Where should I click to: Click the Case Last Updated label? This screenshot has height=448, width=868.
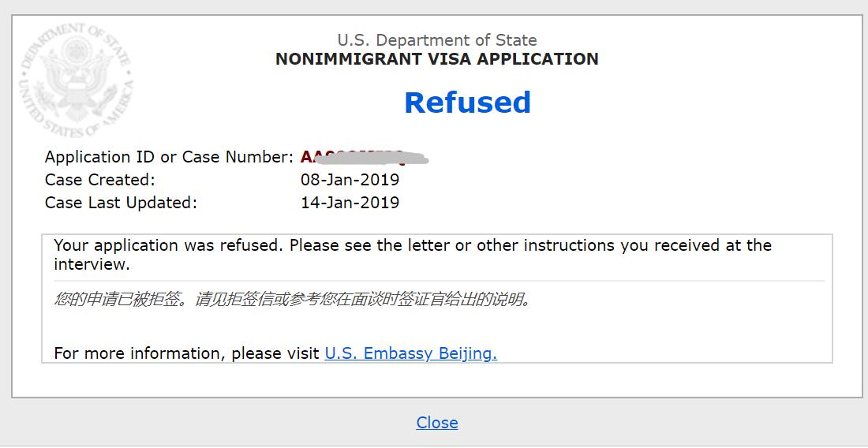point(121,203)
